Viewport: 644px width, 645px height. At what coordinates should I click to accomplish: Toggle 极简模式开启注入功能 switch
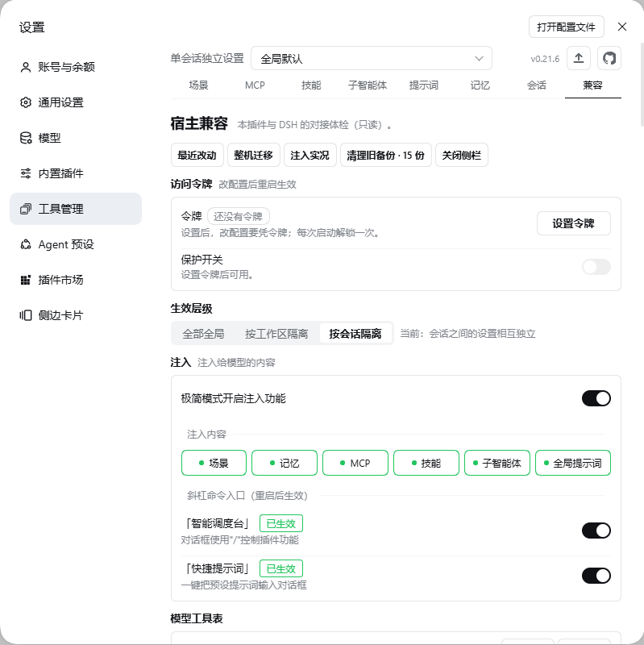596,398
